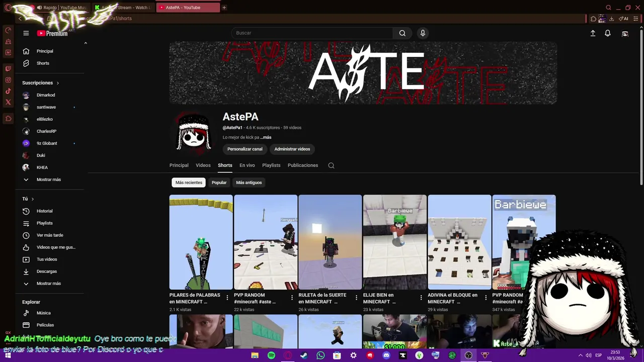Screen dimensions: 644x362
Task: Open the browser downloads icon in toolbar
Action: pos(611,19)
